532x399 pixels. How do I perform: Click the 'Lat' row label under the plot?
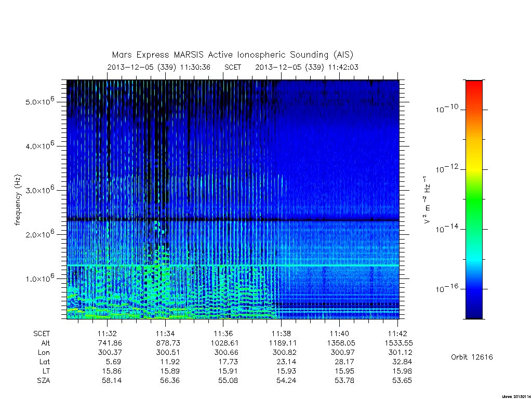(45, 362)
